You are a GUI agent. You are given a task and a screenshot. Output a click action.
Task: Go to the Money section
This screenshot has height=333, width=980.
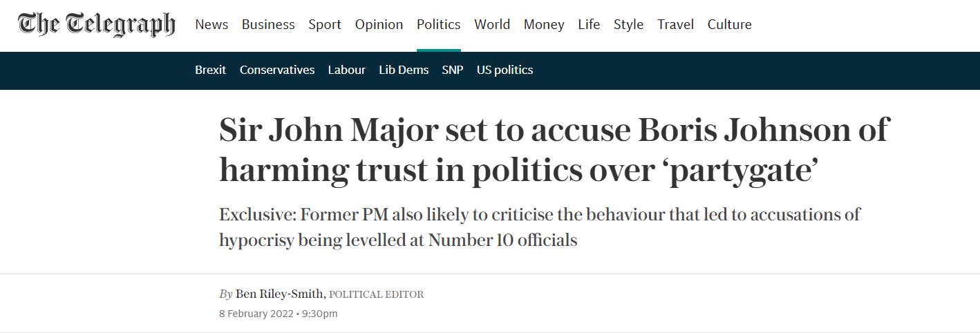(544, 24)
